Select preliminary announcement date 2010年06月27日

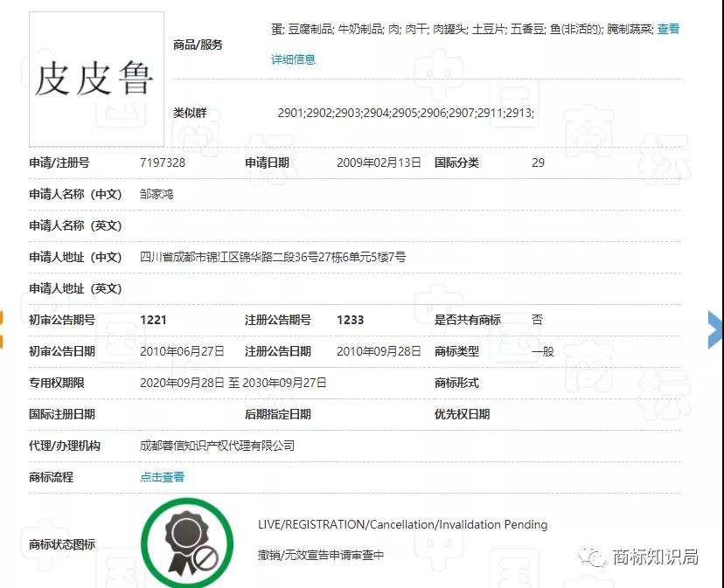click(182, 351)
